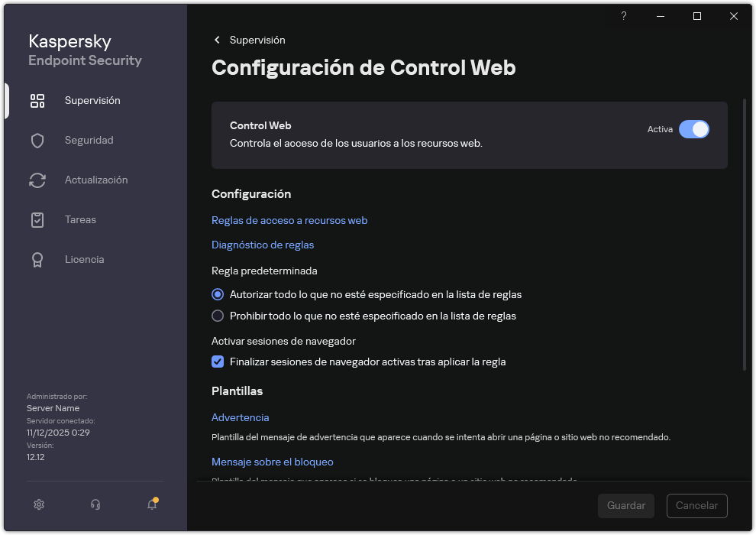The image size is (756, 535).
Task: Open 'Reglas de acceso a recursos web'
Action: pos(289,220)
